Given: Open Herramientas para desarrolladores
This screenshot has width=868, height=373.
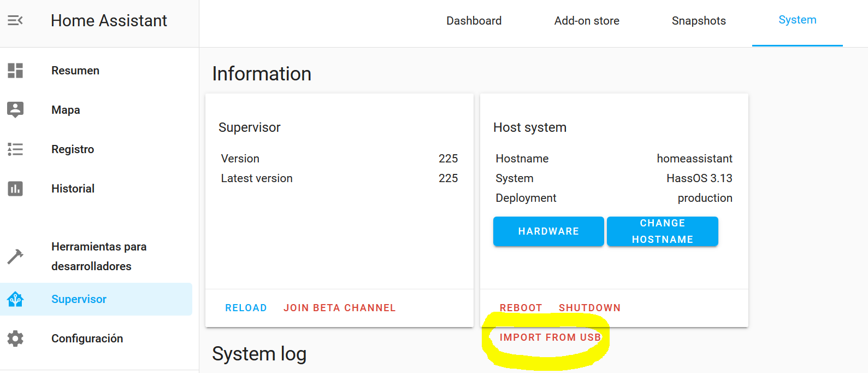Looking at the screenshot, I should click(96, 257).
